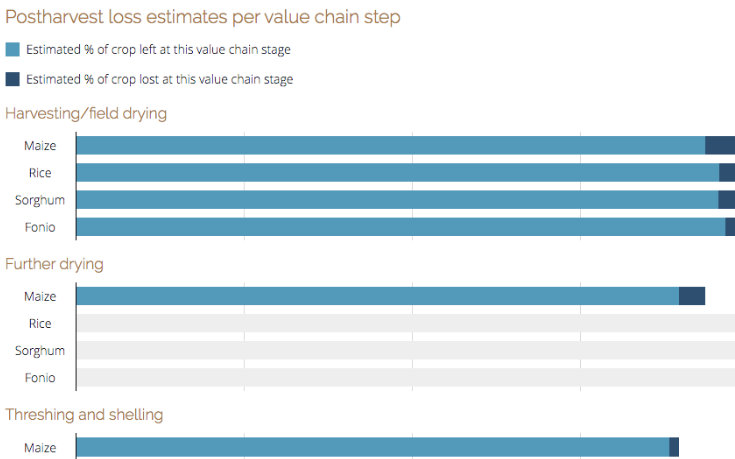This screenshot has height=459, width=735.
Task: Click Fonio crop-left bar under Harvesting/field drying
Action: pos(400,227)
